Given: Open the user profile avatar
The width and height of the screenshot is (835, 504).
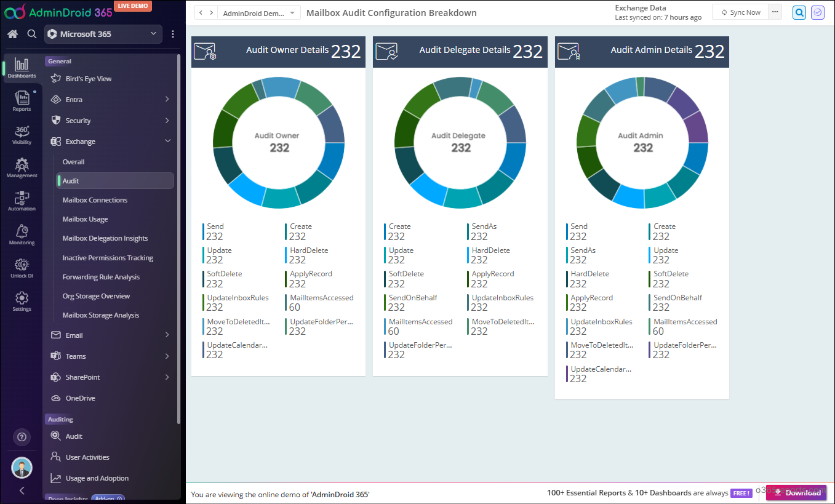Looking at the screenshot, I should pos(22,468).
